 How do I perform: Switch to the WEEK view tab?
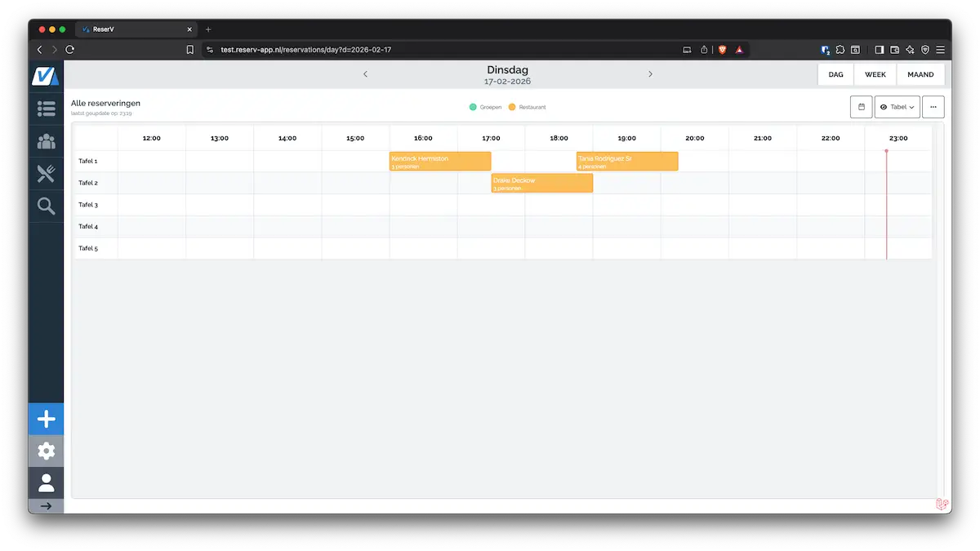coord(875,74)
